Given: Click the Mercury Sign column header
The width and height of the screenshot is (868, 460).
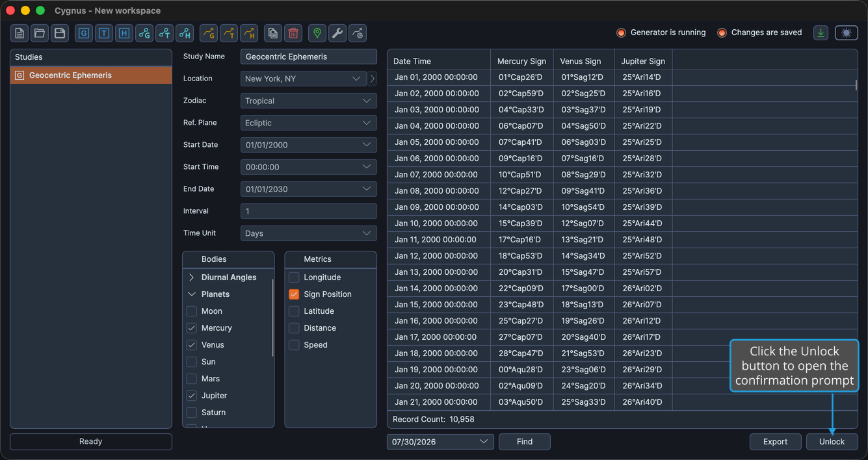Looking at the screenshot, I should tap(522, 61).
